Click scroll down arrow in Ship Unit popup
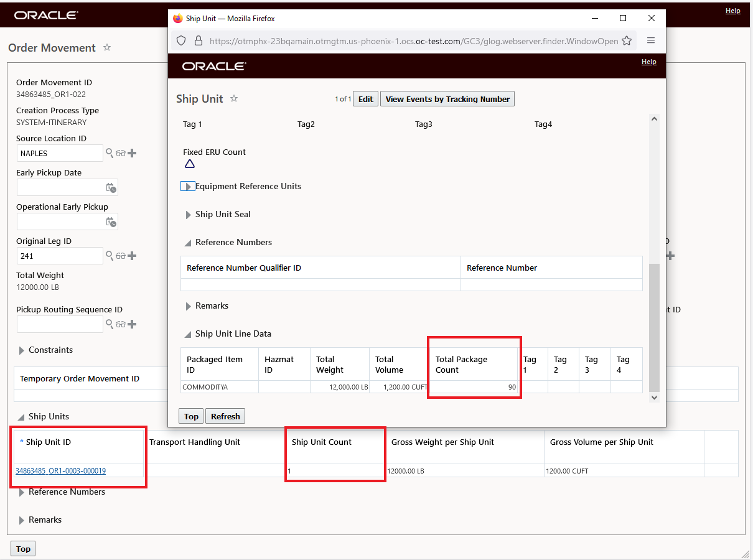The width and height of the screenshot is (753, 560). pos(654,397)
